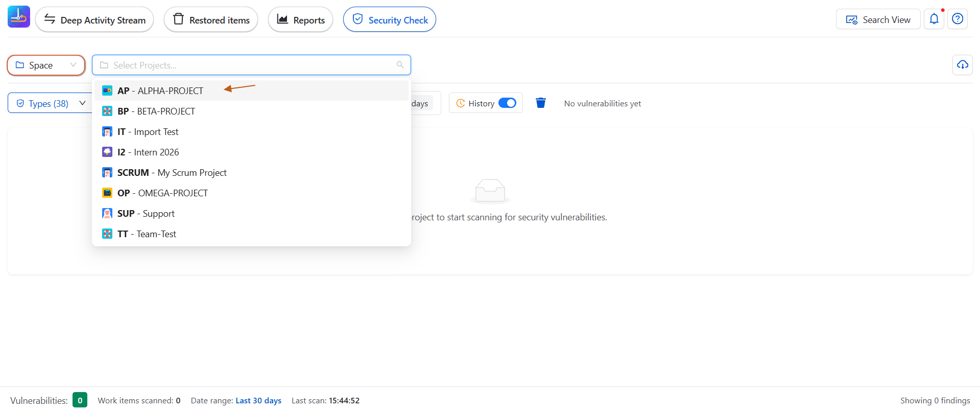Select IT - Import Test project
This screenshot has width=980, height=411.
tap(251, 131)
